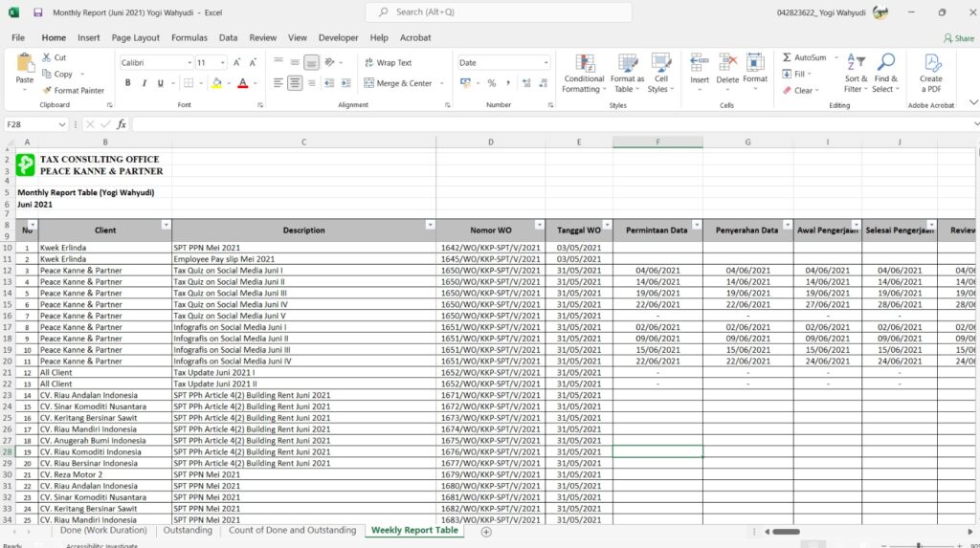
Task: Open Conditional Formatting in Styles group
Action: 584,73
